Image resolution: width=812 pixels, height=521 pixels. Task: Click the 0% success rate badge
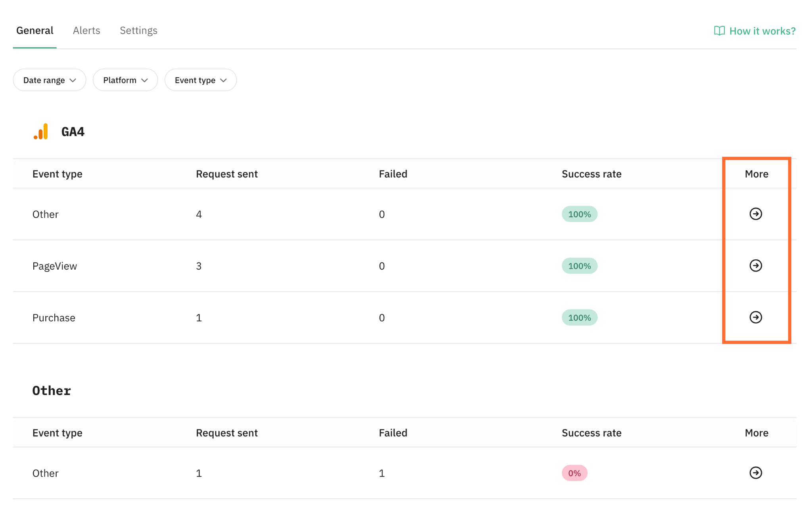(574, 473)
